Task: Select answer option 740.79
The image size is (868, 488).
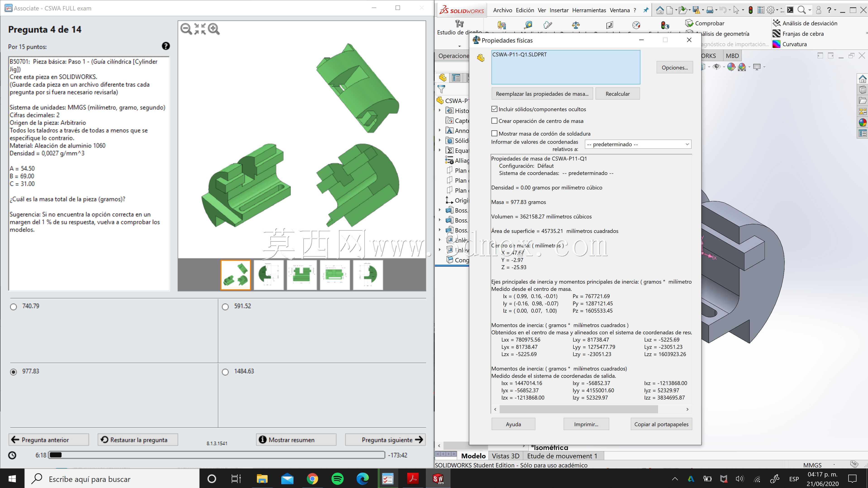Action: 14,307
